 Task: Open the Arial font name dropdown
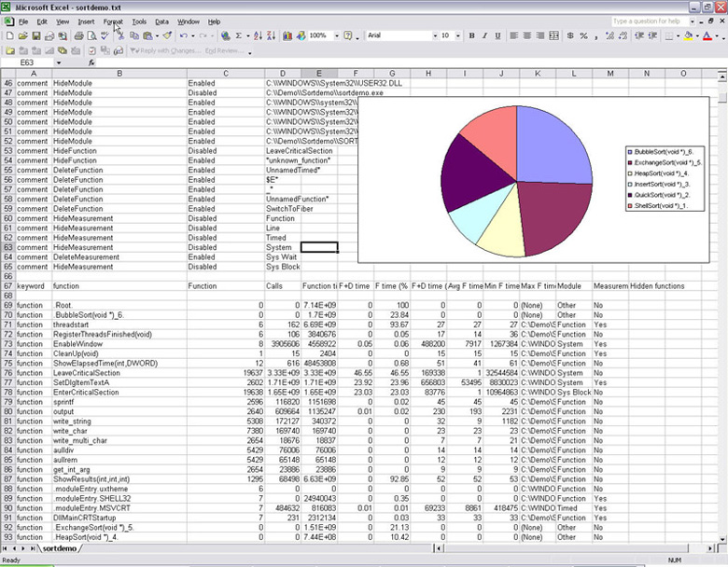432,35
